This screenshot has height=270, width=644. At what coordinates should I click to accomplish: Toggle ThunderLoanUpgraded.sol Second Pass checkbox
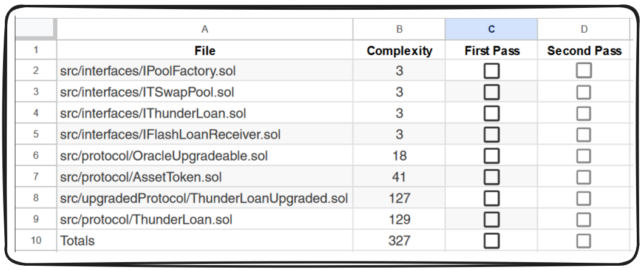584,198
